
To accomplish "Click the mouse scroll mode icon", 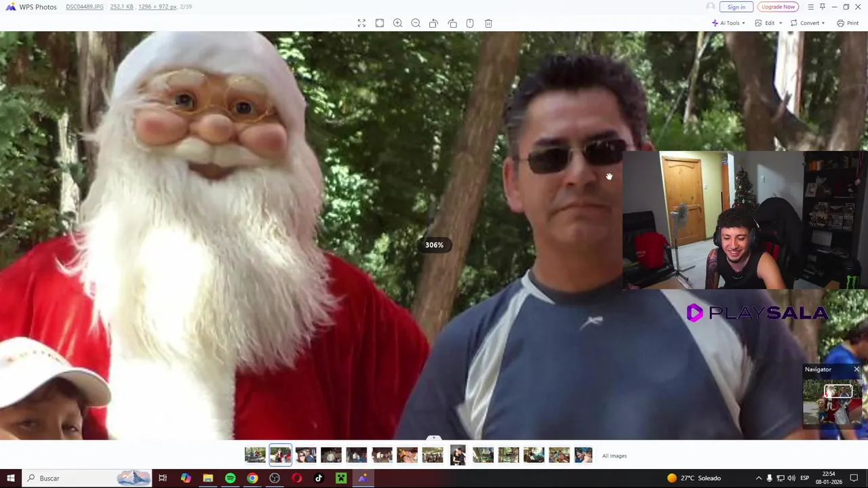I will click(x=470, y=23).
